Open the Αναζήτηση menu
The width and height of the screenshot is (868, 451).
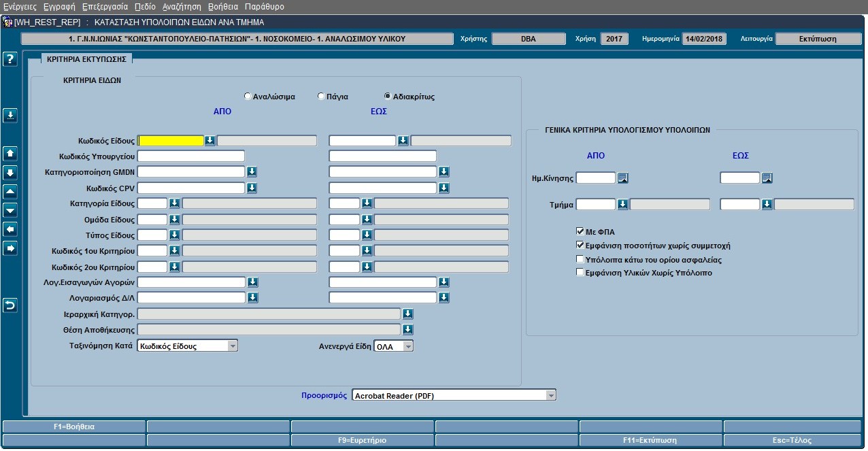182,7
